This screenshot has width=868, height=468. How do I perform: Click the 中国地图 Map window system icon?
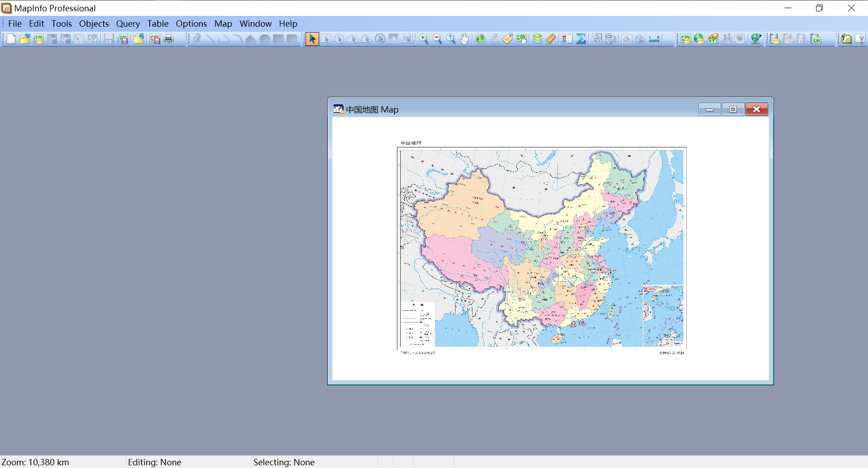click(338, 109)
